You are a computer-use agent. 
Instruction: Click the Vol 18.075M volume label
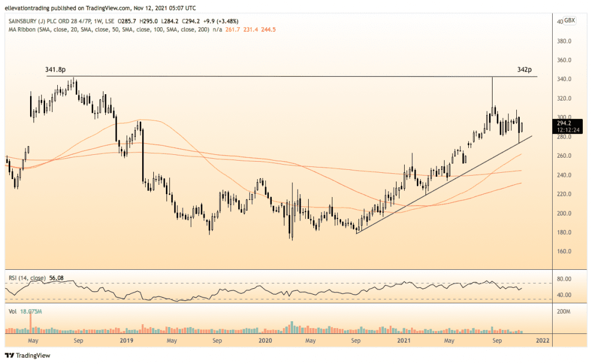point(25,311)
